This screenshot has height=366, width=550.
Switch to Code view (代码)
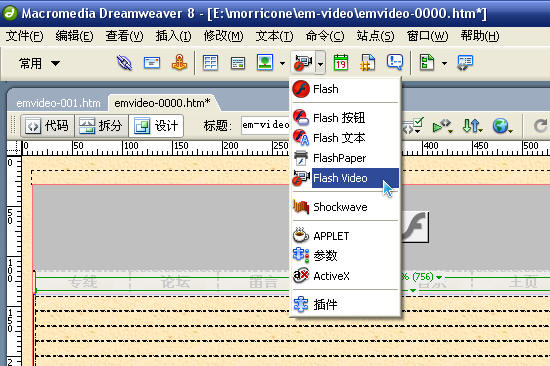(48, 126)
